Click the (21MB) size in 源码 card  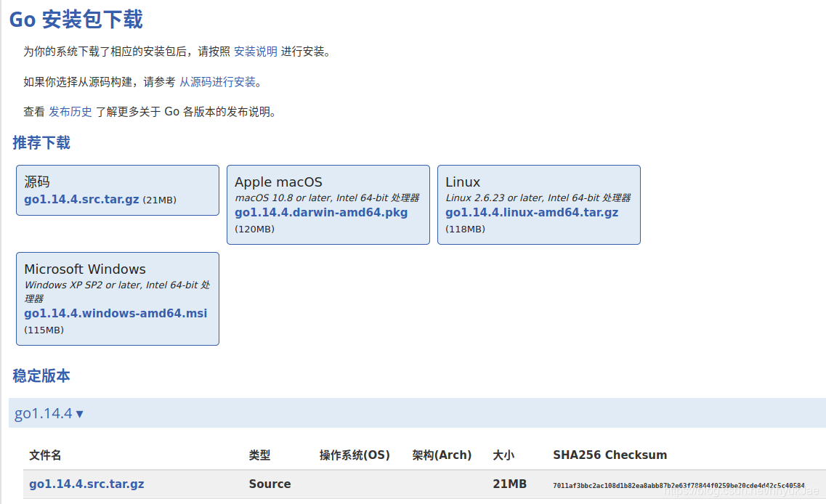[160, 200]
